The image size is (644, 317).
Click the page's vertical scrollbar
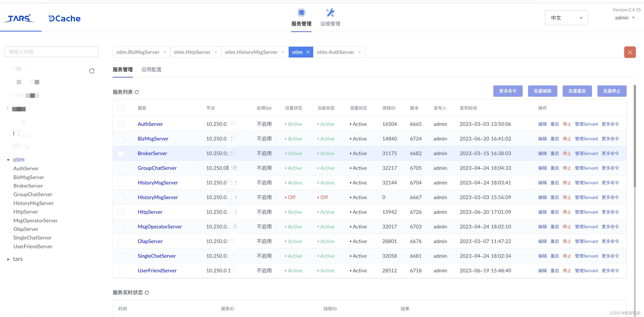pos(635,136)
